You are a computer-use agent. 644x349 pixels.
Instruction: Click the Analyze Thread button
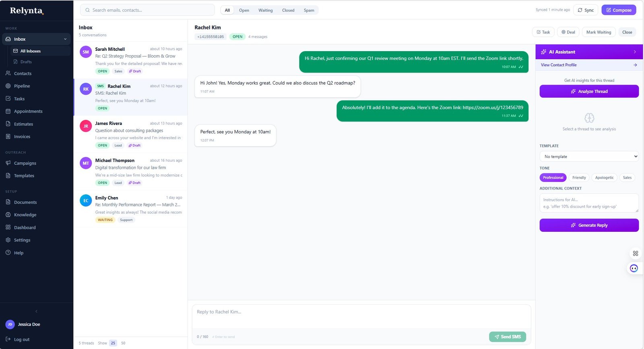(x=589, y=91)
